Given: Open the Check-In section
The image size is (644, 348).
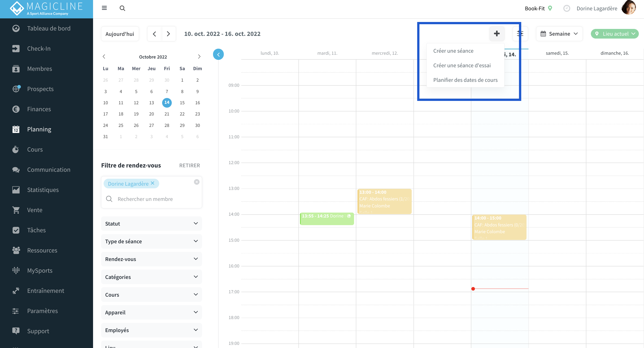Looking at the screenshot, I should (46, 48).
